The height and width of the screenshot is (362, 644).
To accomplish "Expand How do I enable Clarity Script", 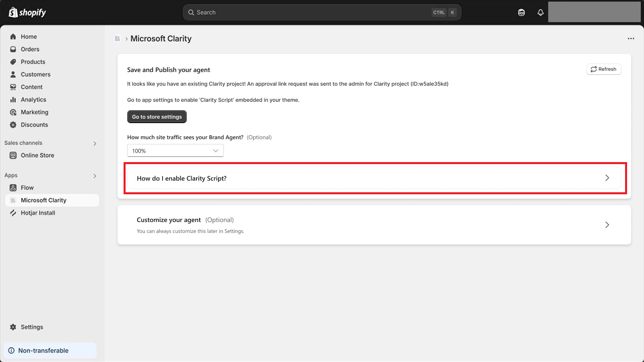I will tap(374, 178).
